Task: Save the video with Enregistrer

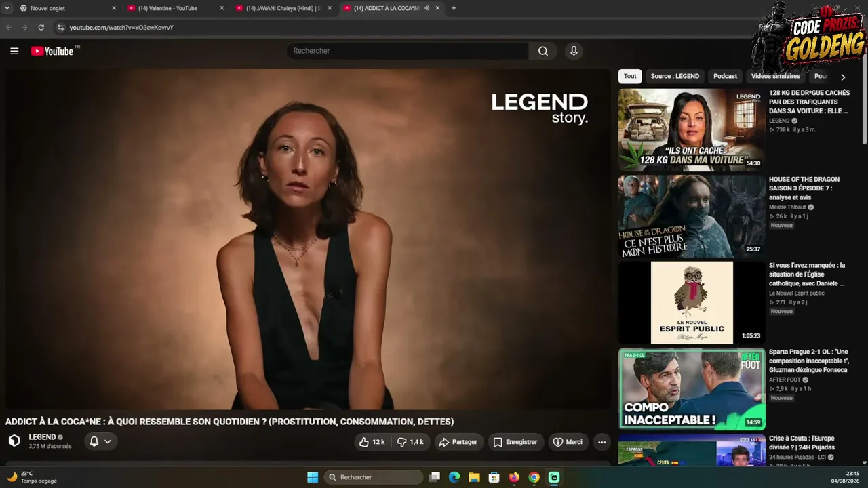Action: [x=515, y=442]
